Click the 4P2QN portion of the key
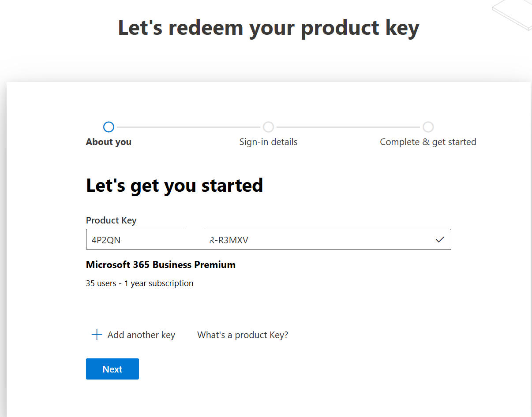The image size is (532, 417). coord(106,240)
